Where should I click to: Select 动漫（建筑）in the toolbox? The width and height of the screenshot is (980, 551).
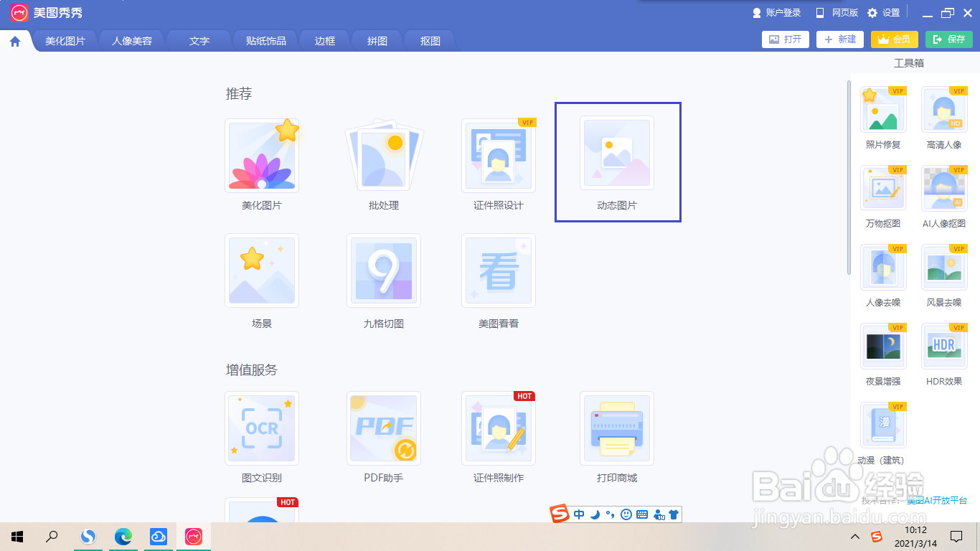(883, 425)
